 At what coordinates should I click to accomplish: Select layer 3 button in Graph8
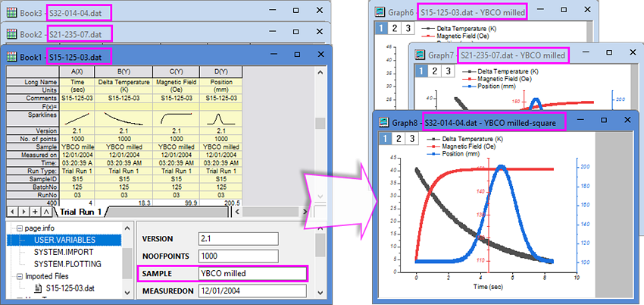coord(411,138)
